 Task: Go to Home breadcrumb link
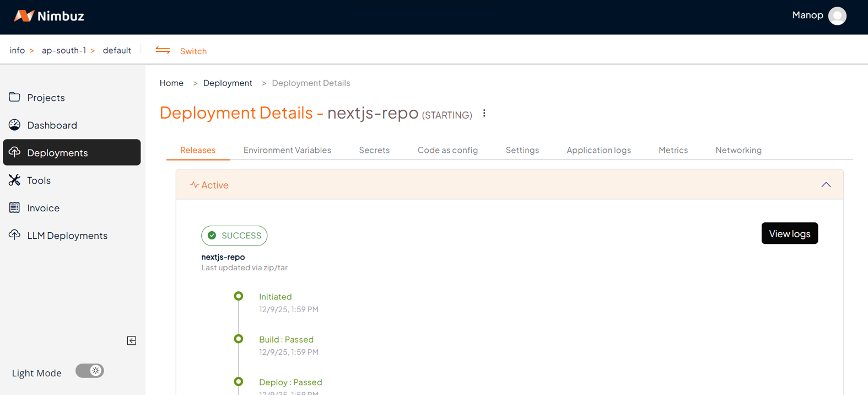171,83
